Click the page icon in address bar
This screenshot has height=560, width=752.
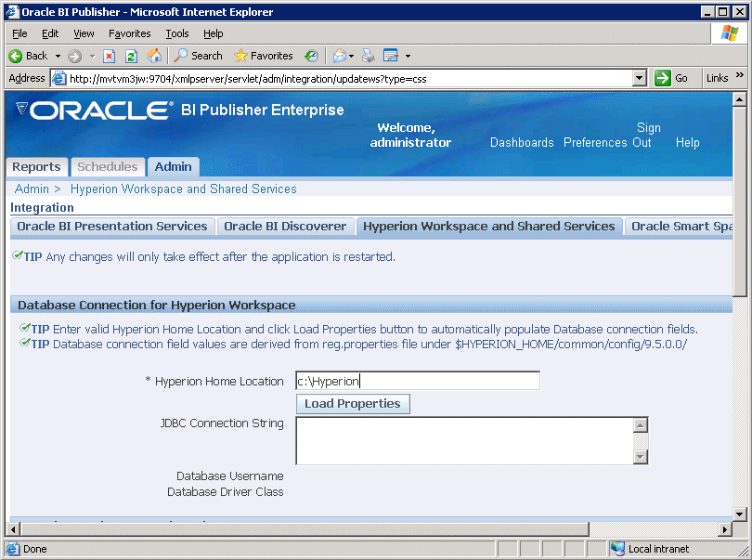[58, 78]
